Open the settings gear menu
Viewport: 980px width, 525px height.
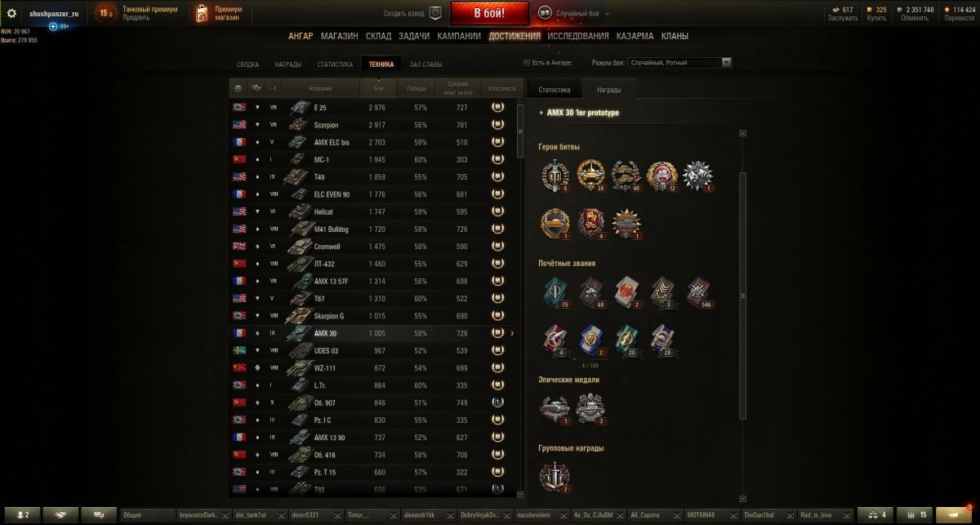(x=12, y=13)
